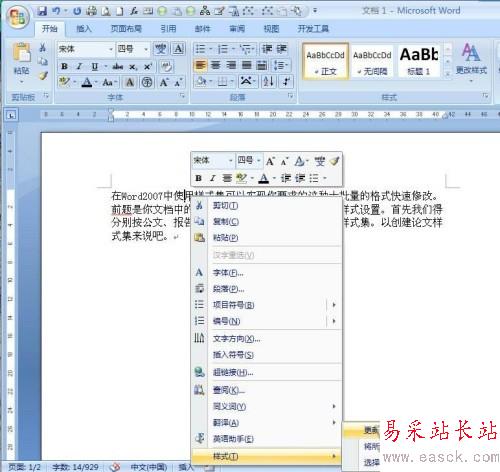Viewport: 500px width, 472px height.
Task: Switch to the 审阅 ribbon tab
Action: [x=237, y=29]
